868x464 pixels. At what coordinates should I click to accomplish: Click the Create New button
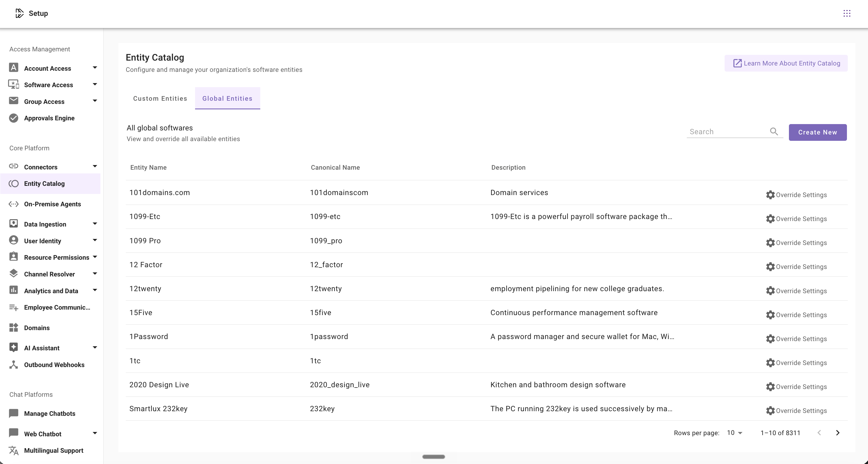pyautogui.click(x=818, y=132)
